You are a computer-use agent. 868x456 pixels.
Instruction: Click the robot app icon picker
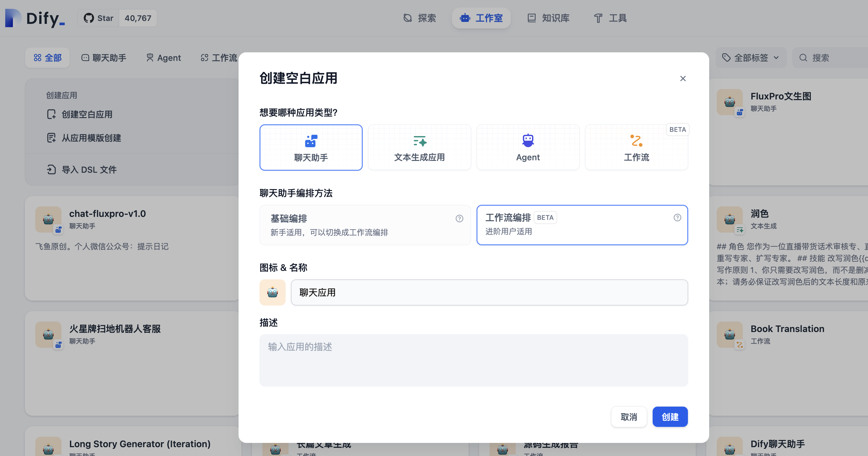point(272,292)
